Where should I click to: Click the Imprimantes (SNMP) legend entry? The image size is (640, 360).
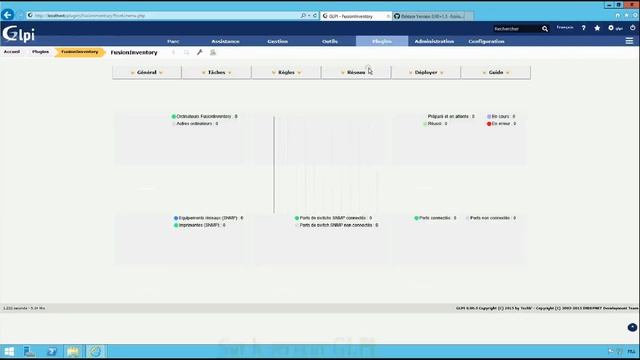click(200, 225)
